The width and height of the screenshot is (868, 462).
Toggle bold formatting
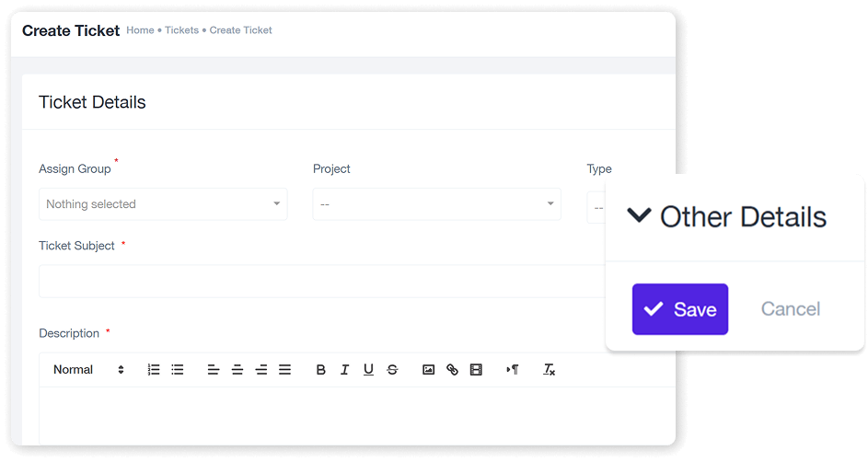pos(321,370)
